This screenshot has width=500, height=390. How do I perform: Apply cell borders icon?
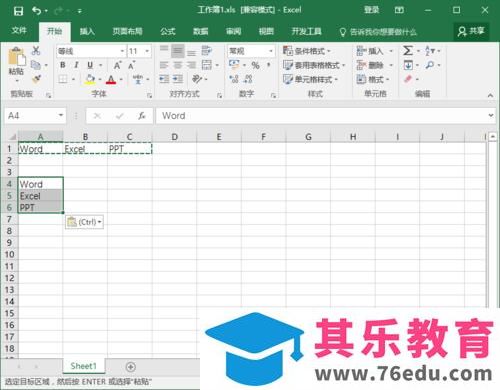(63, 79)
